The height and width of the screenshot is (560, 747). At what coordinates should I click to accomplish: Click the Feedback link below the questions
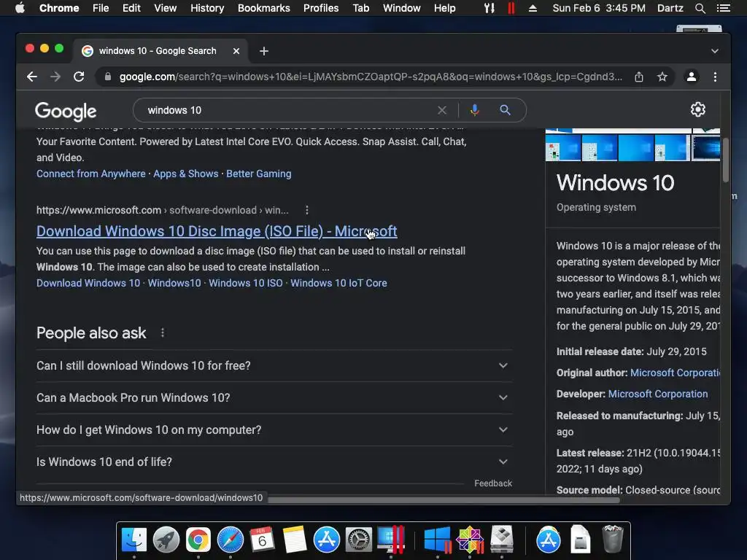coord(493,483)
